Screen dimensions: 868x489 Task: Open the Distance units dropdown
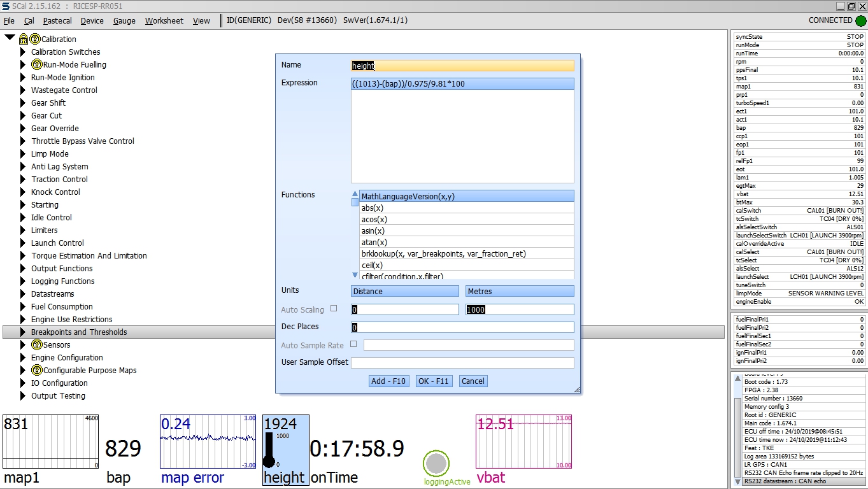click(405, 291)
